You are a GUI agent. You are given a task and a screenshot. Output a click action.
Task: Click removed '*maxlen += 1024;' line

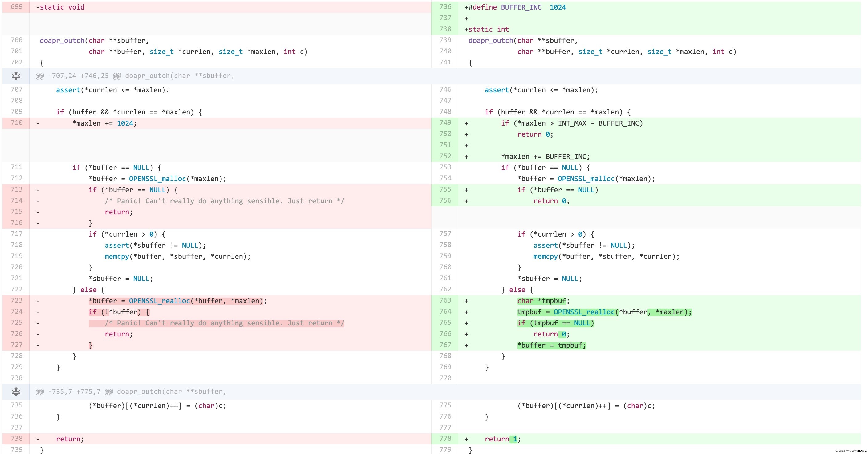104,123
